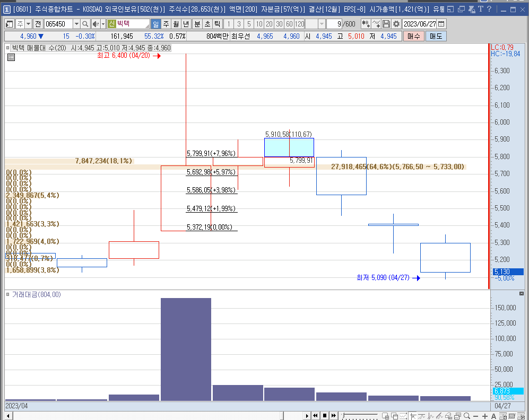Image resolution: width=529 pixels, height=420 pixels.
Task: Click the add indicator candlestick icon
Action: coord(366,24)
